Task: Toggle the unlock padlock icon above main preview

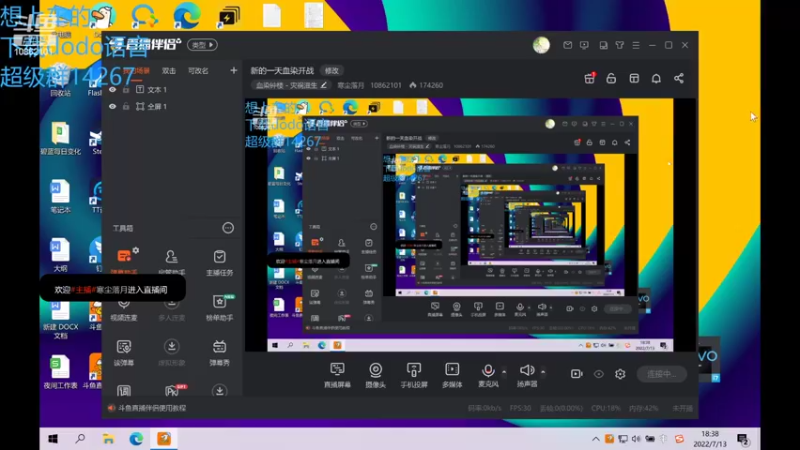Action: [611, 78]
